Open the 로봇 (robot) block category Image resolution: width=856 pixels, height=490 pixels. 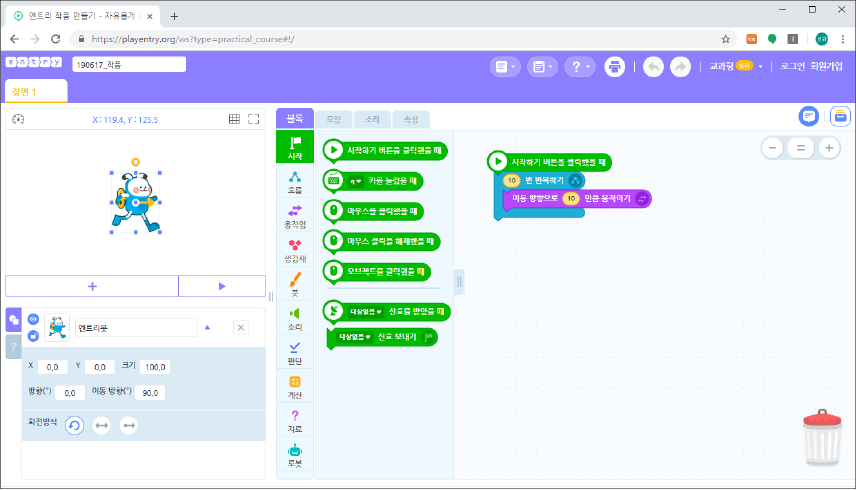(295, 455)
